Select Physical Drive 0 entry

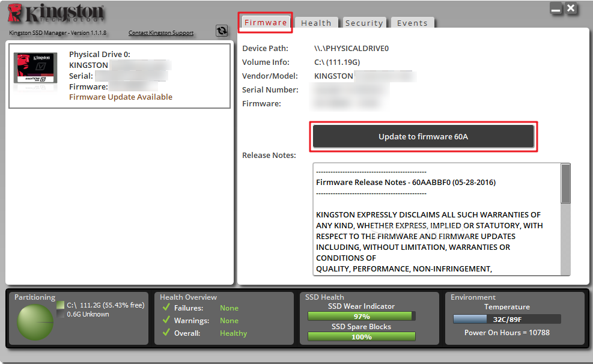120,76
